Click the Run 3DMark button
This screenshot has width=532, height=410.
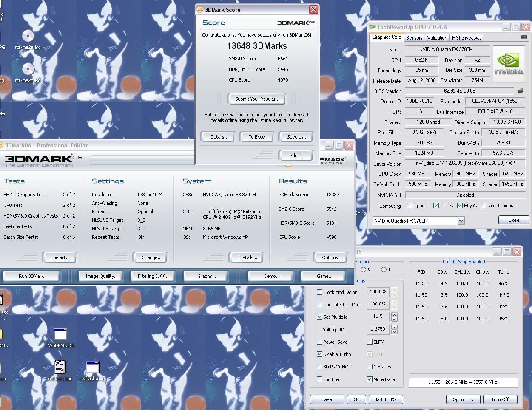(31, 276)
